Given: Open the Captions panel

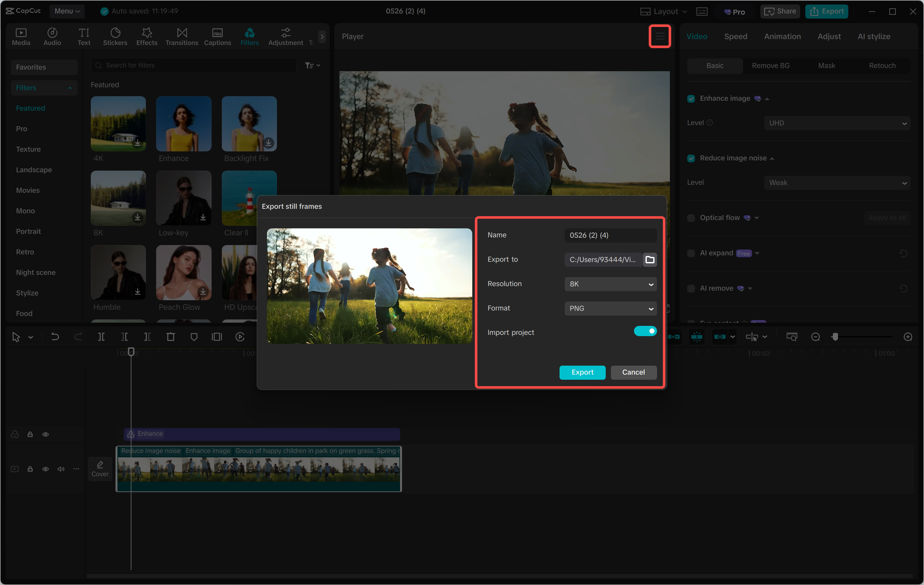Looking at the screenshot, I should point(217,36).
